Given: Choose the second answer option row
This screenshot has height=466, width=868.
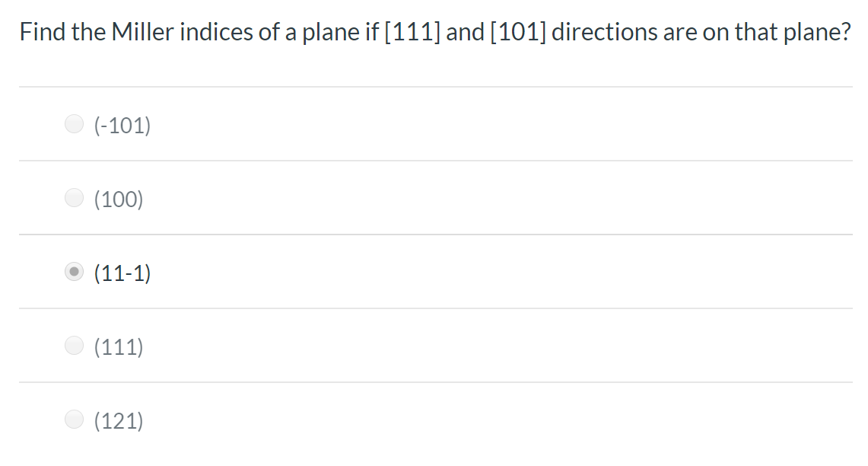Looking at the screenshot, I should click(304, 197).
